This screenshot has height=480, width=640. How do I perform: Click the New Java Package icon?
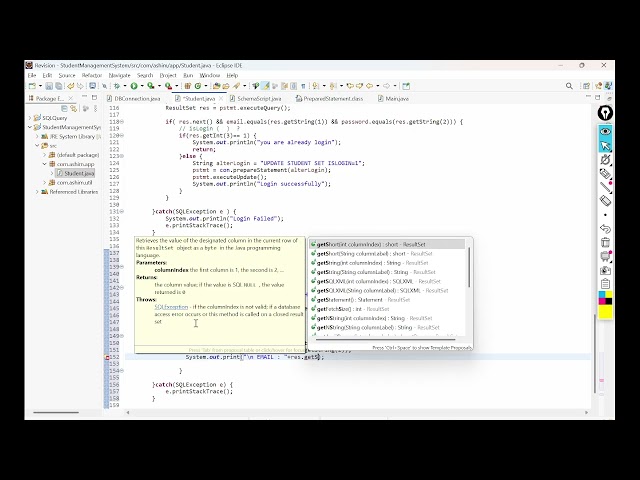(188, 86)
